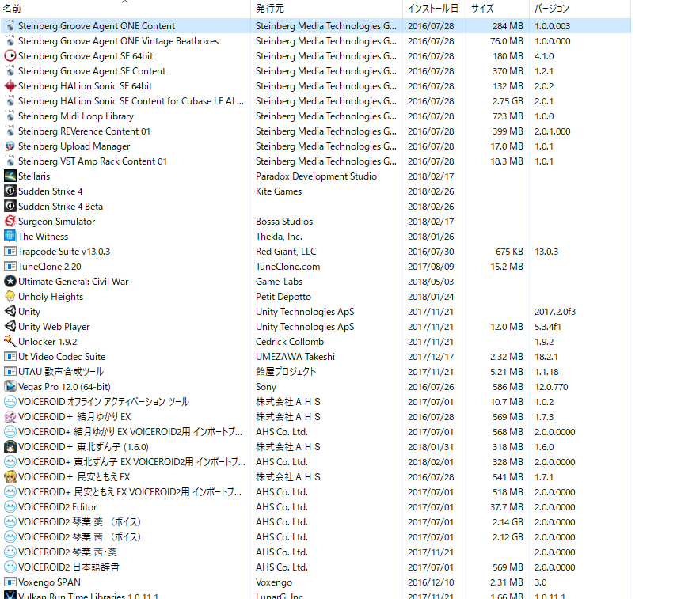This screenshot has height=599, width=700.
Task: Select VOICEROID2 琴葉 葵 (ボイス) entry
Action: (x=79, y=522)
